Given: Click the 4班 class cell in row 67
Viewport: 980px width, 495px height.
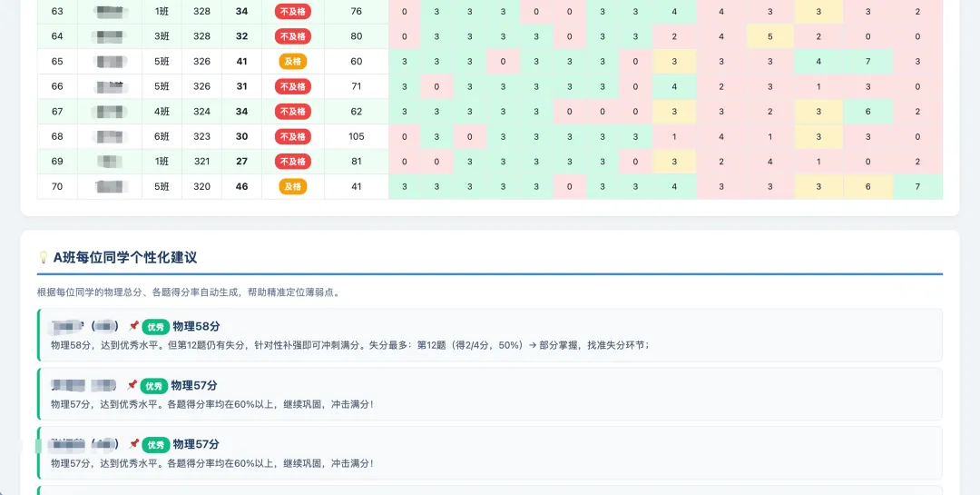Looking at the screenshot, I should (x=162, y=112).
